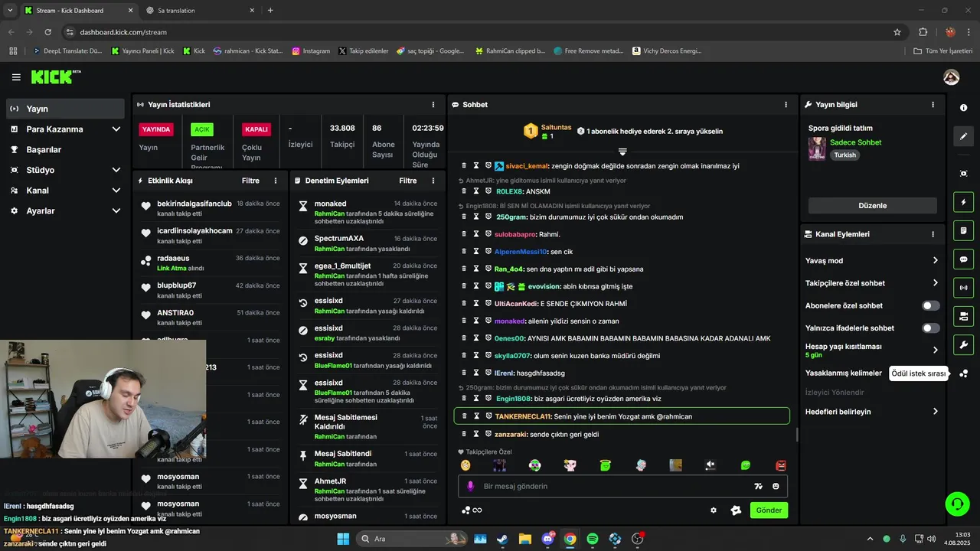Select the green halo emote
The height and width of the screenshot is (551, 980).
pos(605,465)
